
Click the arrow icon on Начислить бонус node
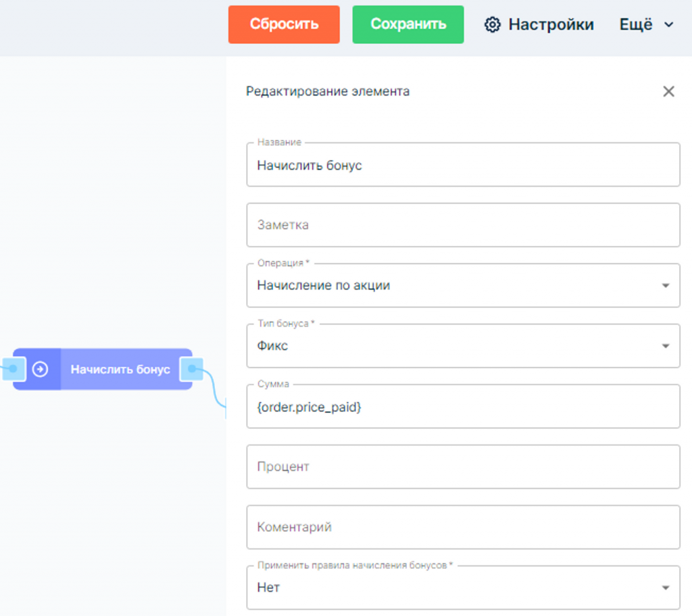[x=40, y=369]
